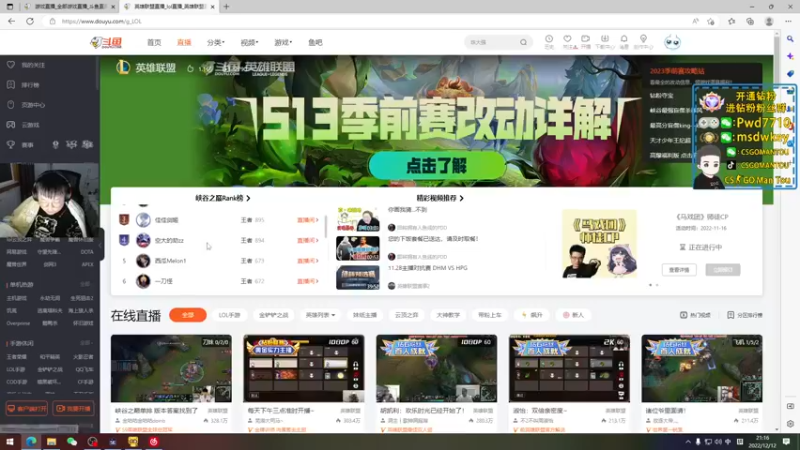Click the search magnifier icon in header
The image size is (800, 450).
point(523,42)
